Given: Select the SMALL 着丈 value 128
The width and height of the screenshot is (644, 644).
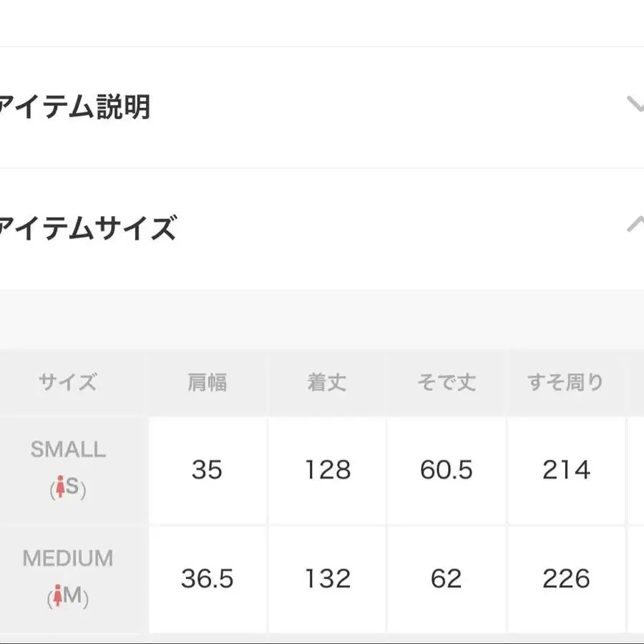Looking at the screenshot, I should (x=328, y=470).
